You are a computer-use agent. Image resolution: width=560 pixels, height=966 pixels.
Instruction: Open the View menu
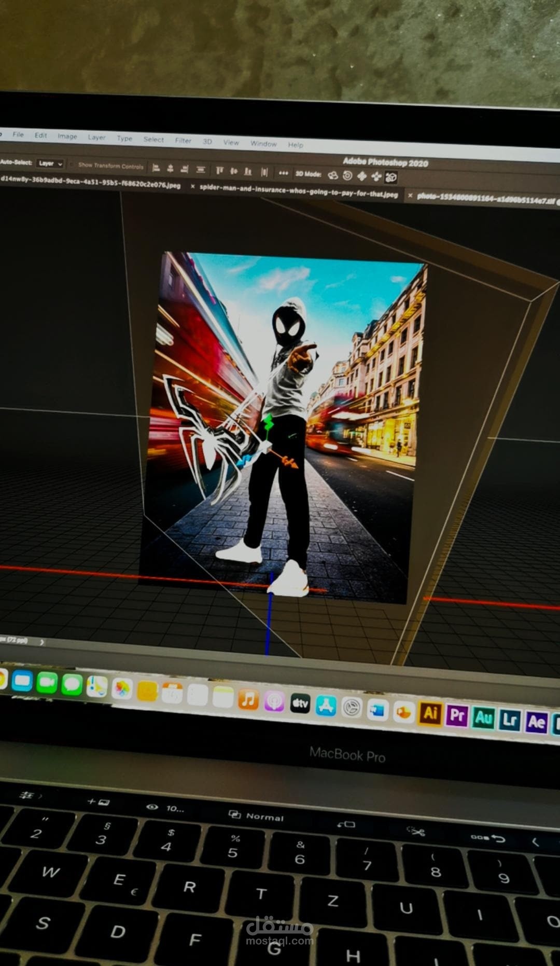[x=231, y=142]
